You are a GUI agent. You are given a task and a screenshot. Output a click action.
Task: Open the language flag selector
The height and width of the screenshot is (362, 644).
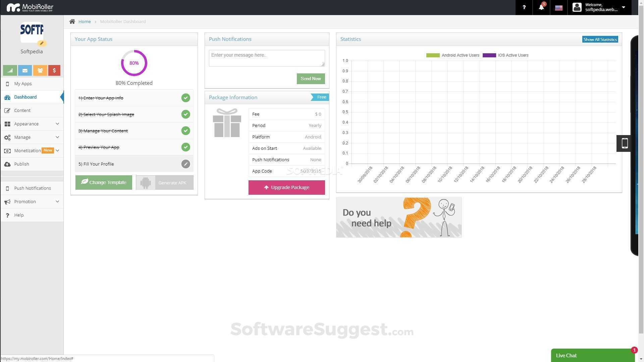tap(558, 7)
